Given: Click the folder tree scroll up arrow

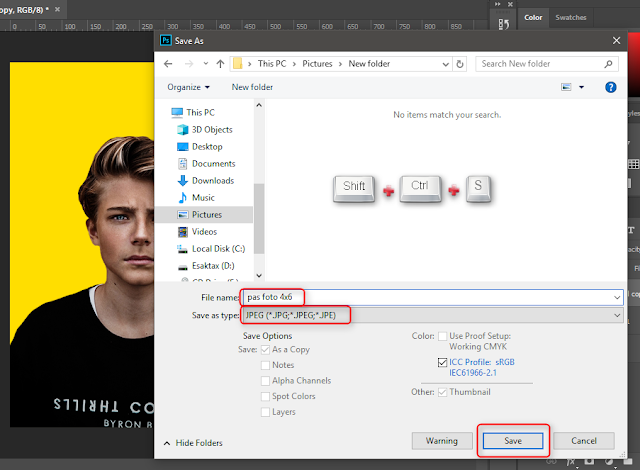Looking at the screenshot, I should [259, 105].
